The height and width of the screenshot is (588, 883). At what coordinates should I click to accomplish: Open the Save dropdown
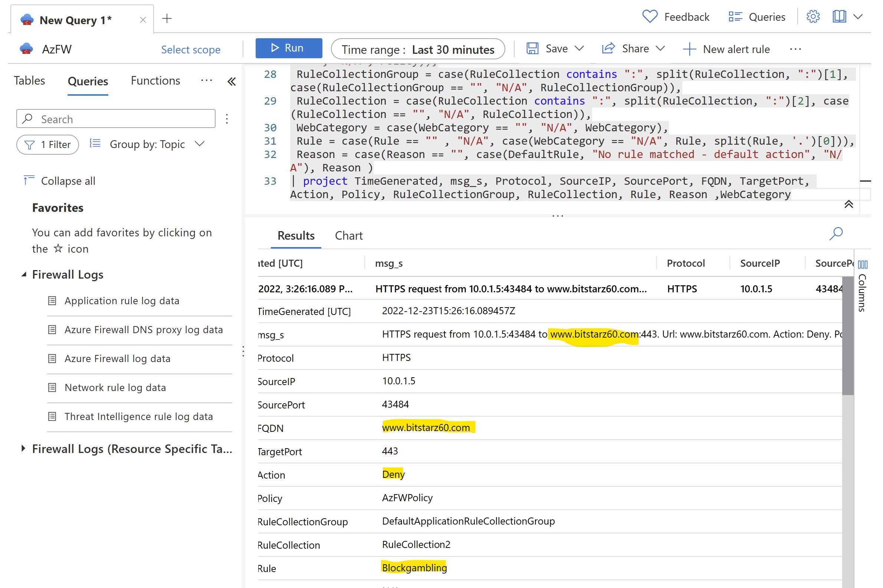[x=579, y=48]
